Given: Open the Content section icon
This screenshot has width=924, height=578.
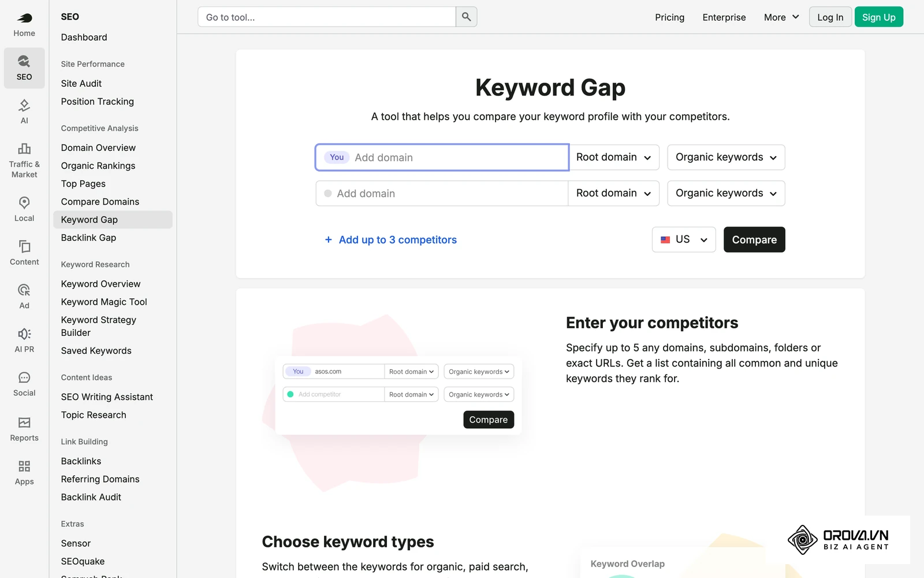Looking at the screenshot, I should tap(24, 246).
